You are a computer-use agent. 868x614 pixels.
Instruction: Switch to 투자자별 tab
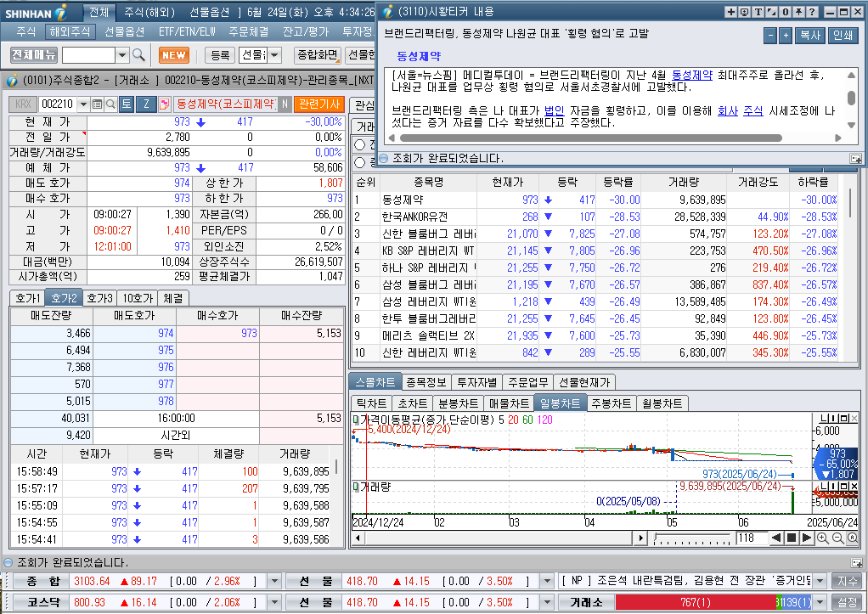coord(476,382)
